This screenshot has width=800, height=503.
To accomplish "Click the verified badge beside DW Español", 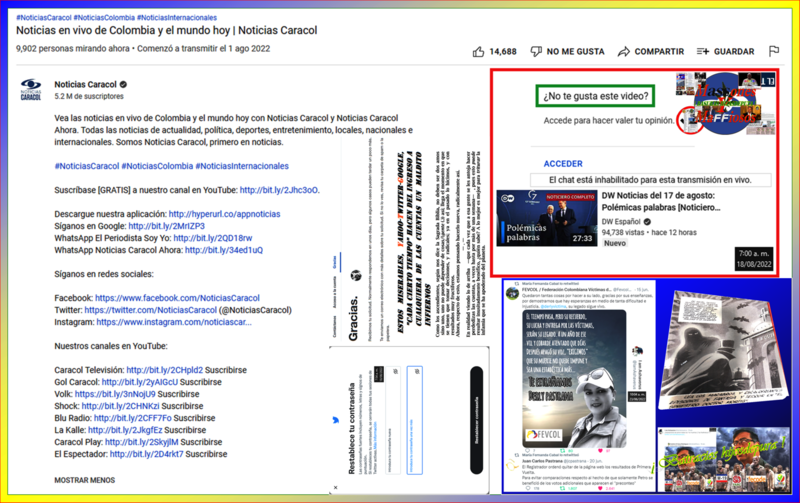I will tap(647, 221).
